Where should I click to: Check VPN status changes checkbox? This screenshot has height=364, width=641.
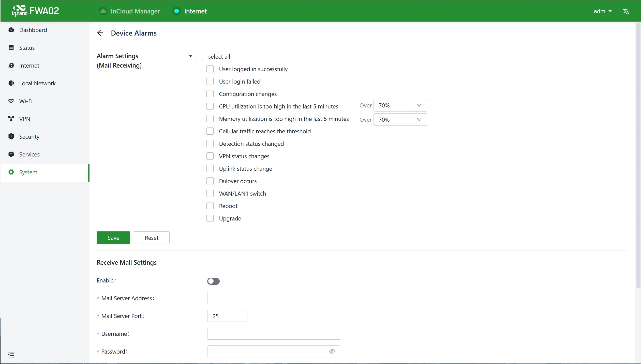click(x=210, y=156)
